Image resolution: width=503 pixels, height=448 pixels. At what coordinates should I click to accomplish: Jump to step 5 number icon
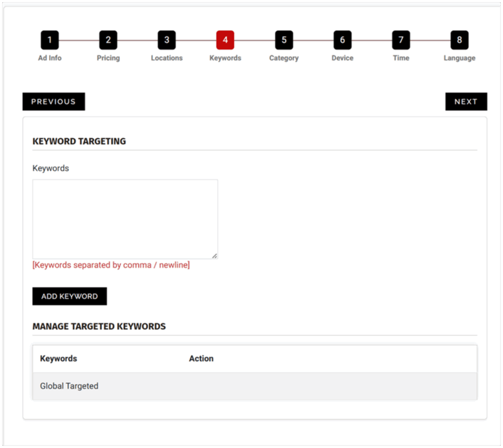[284, 40]
